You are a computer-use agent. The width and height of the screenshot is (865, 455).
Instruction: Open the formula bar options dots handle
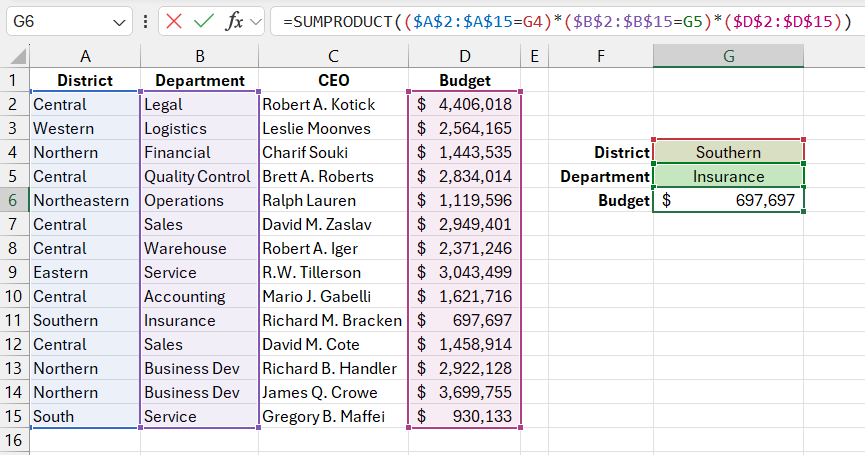(x=145, y=22)
